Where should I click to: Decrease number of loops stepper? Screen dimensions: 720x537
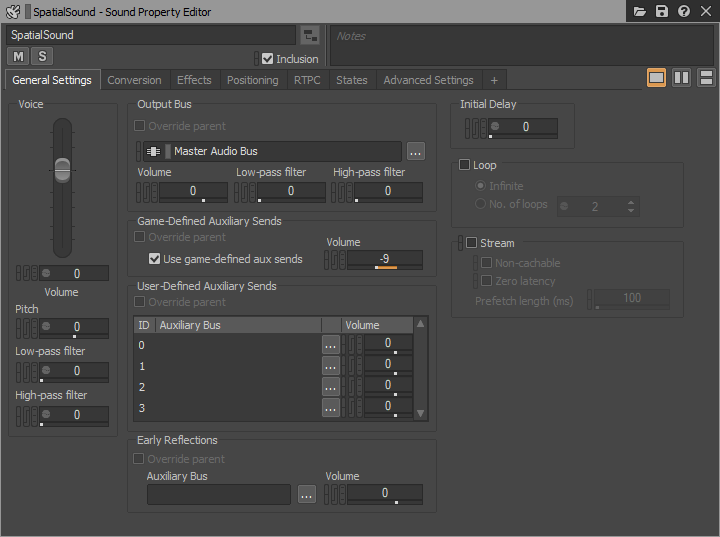pyautogui.click(x=631, y=210)
